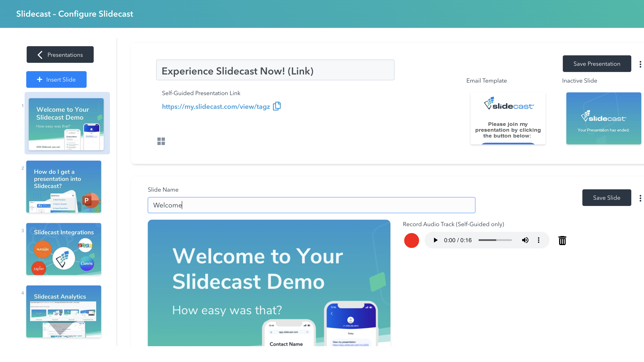Start recording audio with red record button
The width and height of the screenshot is (644, 362).
[x=411, y=240]
